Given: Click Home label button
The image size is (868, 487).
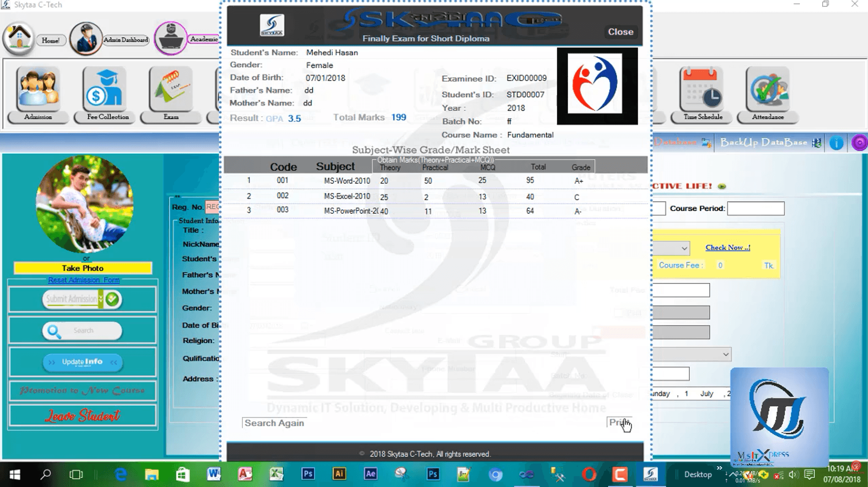Looking at the screenshot, I should [50, 40].
